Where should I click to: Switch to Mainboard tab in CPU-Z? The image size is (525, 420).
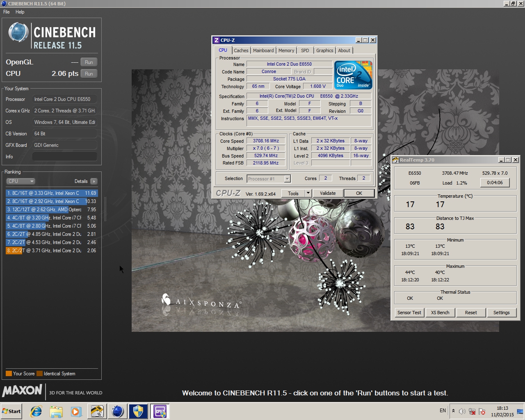(x=263, y=50)
